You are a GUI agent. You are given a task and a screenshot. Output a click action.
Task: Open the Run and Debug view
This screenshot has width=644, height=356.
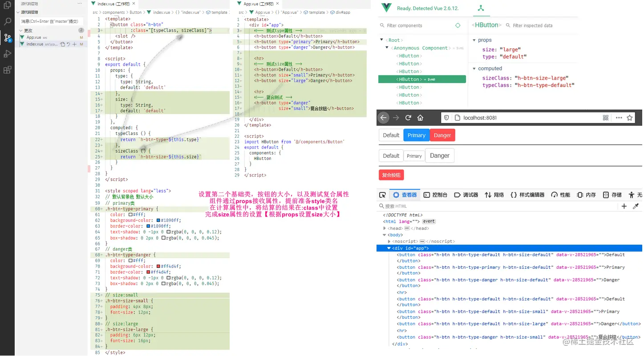[x=7, y=53]
